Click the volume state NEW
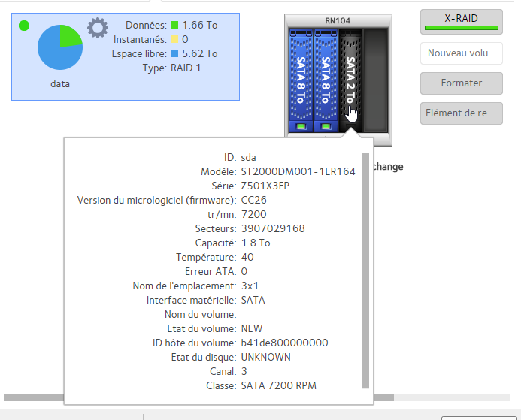The image size is (521, 420). coord(252,328)
